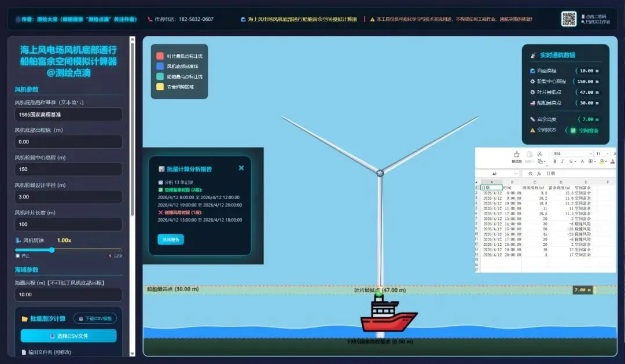Click the magnifier icon in the formula bar
The height and width of the screenshot is (364, 625).
531,174
